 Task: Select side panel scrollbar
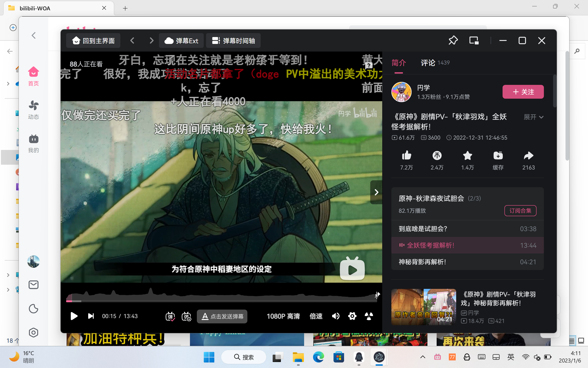pos(554,91)
